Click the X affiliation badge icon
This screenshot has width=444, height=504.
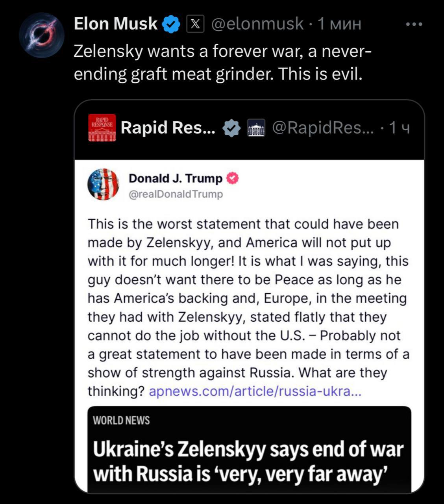pos(195,24)
